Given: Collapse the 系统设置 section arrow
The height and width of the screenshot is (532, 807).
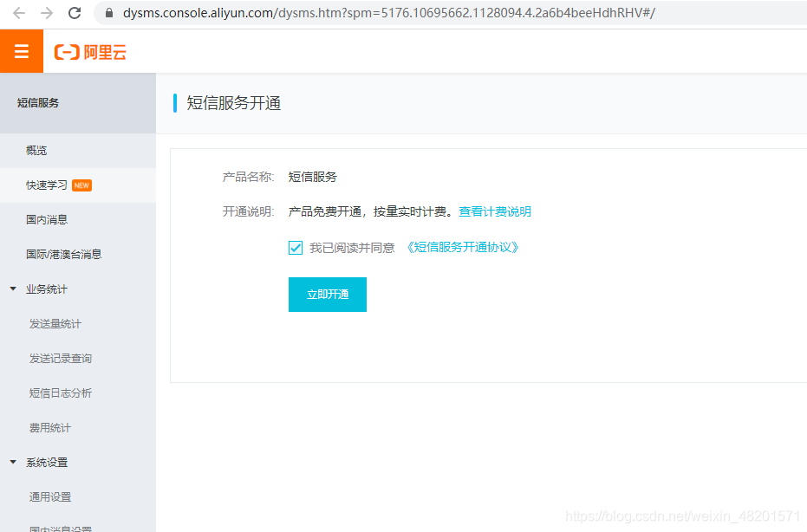Looking at the screenshot, I should click(x=13, y=462).
